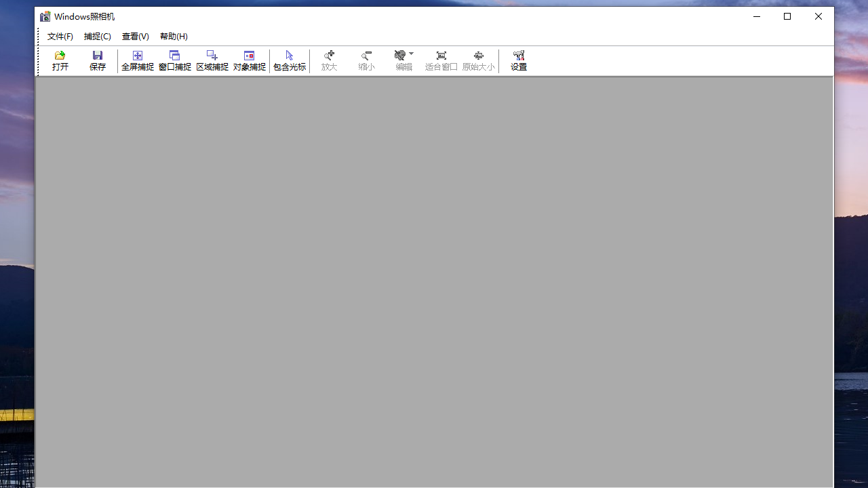Select the 区域捕捉 (region capture) tool
868x488 pixels.
pos(212,60)
